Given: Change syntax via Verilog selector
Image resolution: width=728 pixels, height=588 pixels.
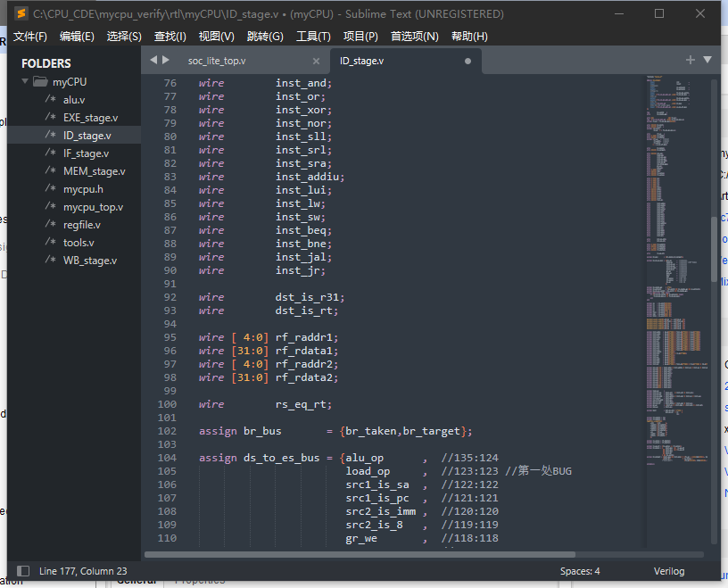Looking at the screenshot, I should 669,571.
